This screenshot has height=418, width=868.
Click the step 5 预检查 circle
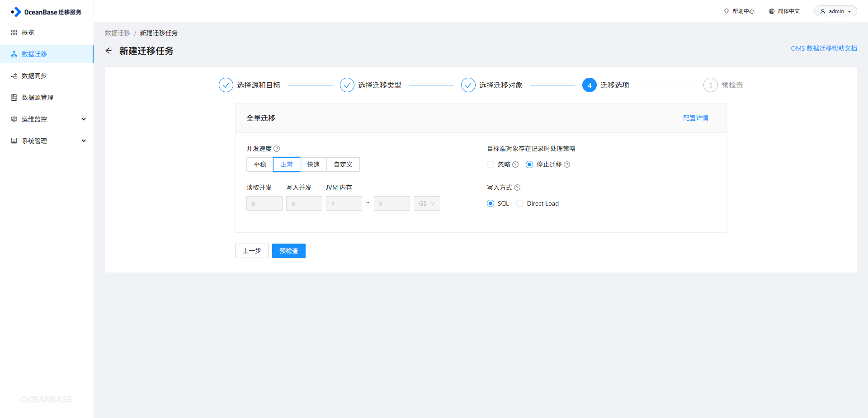[711, 85]
